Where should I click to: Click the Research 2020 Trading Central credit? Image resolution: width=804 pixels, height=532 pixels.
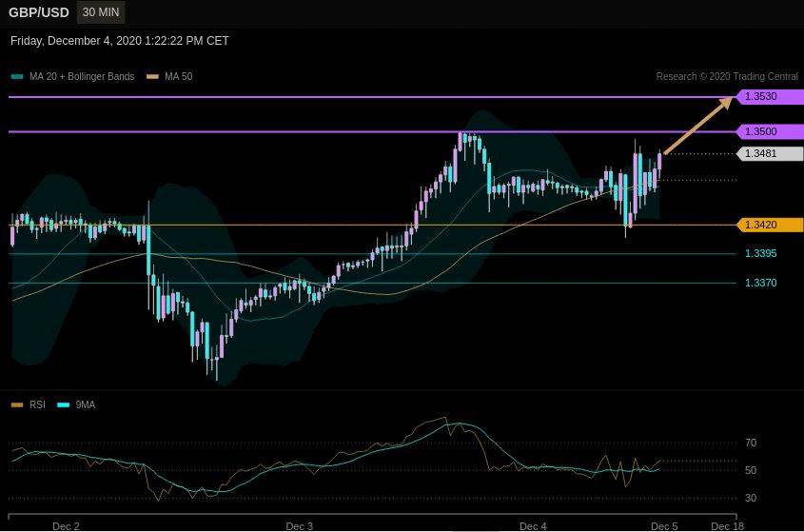tap(727, 76)
